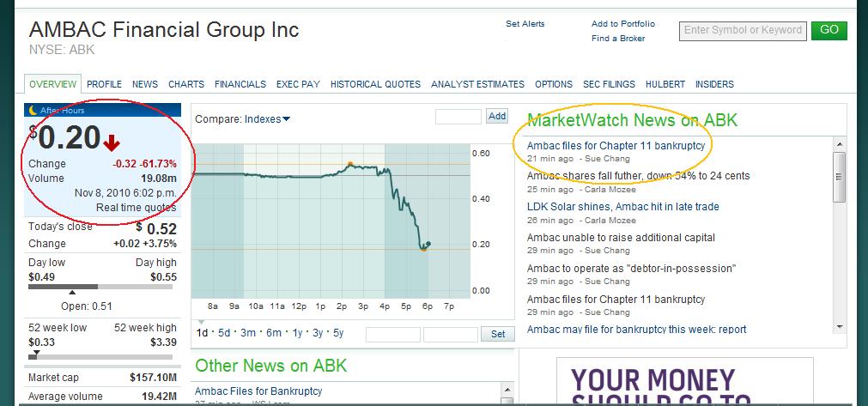This screenshot has height=406, width=868.
Task: Click the YOUR MONEY advertisement banner
Action: [x=685, y=382]
